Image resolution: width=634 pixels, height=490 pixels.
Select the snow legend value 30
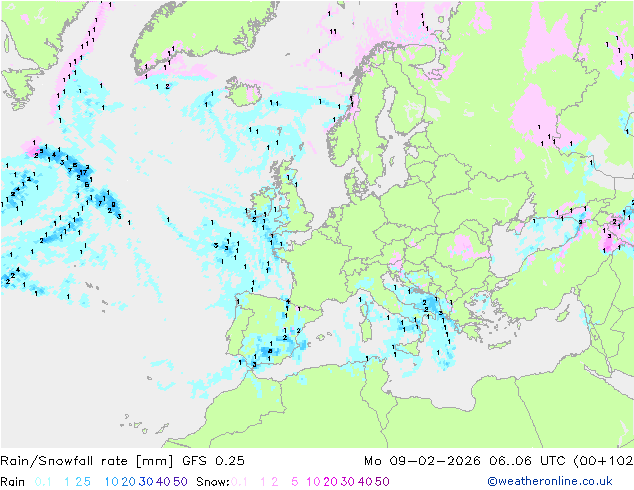click(348, 482)
